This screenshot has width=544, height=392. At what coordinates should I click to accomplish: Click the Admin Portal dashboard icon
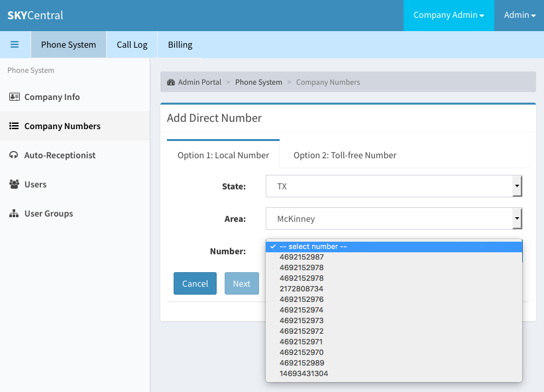tap(171, 82)
